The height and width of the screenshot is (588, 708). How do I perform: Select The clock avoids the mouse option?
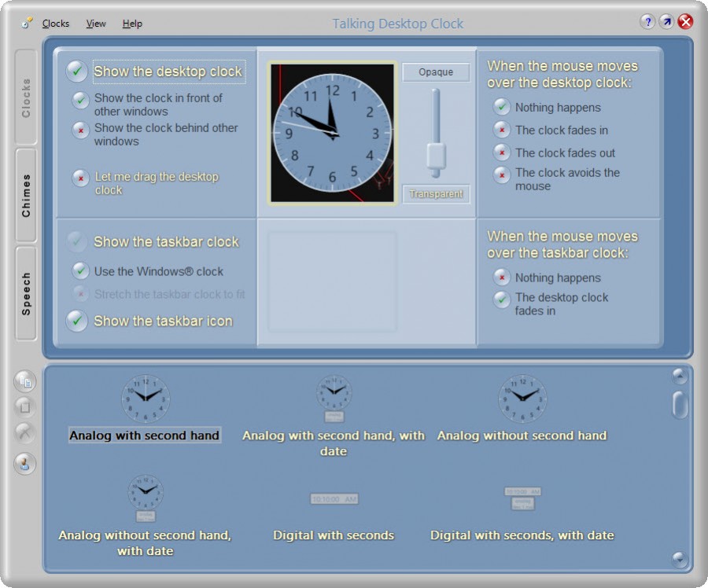(x=502, y=175)
